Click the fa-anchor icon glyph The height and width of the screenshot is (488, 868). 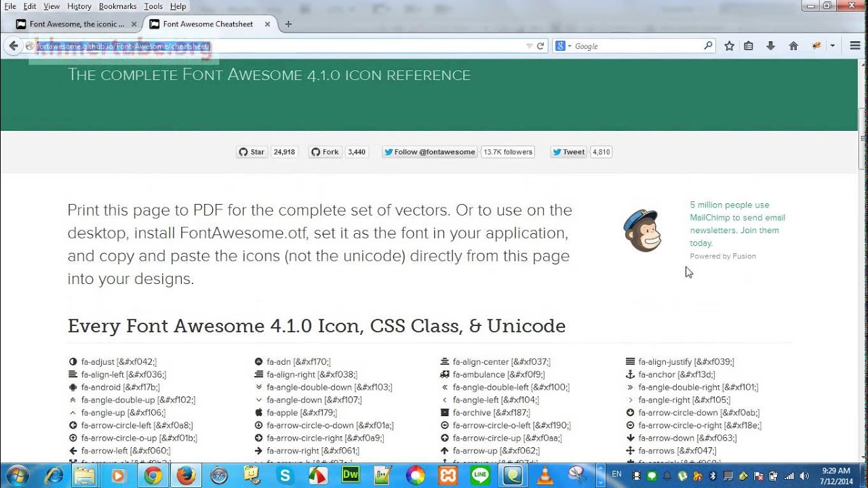point(630,374)
